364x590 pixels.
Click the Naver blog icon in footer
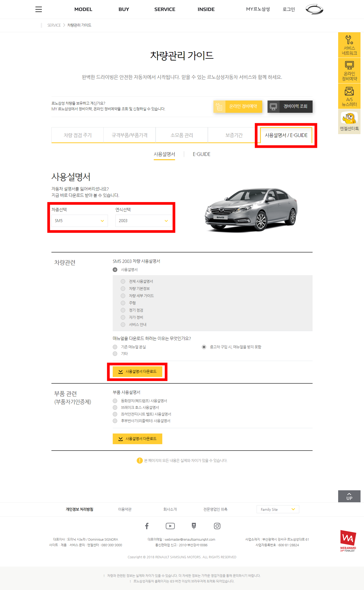tap(194, 526)
